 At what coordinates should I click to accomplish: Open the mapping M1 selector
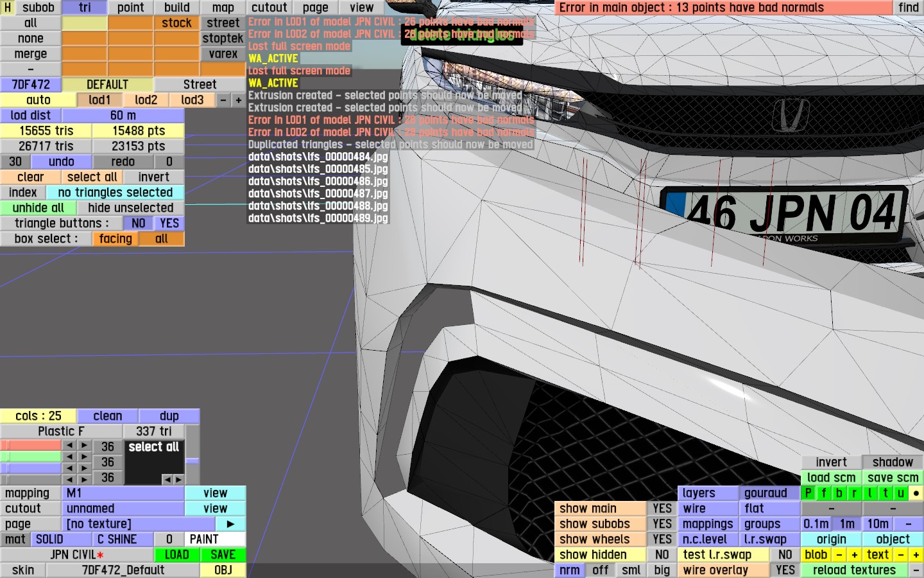point(123,493)
